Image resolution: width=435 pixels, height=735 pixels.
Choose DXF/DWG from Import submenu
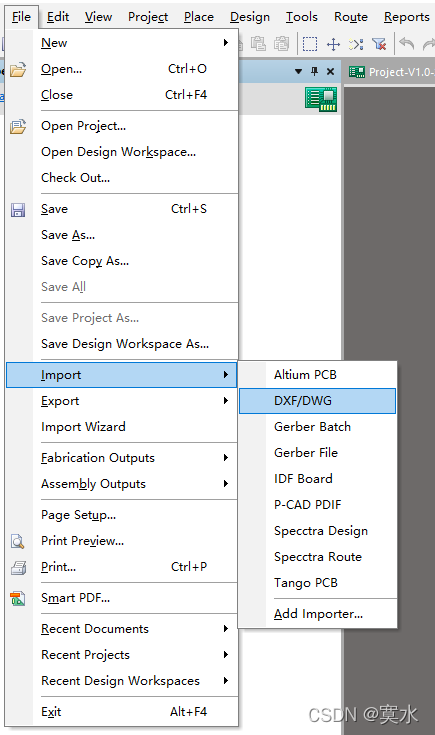(x=317, y=401)
